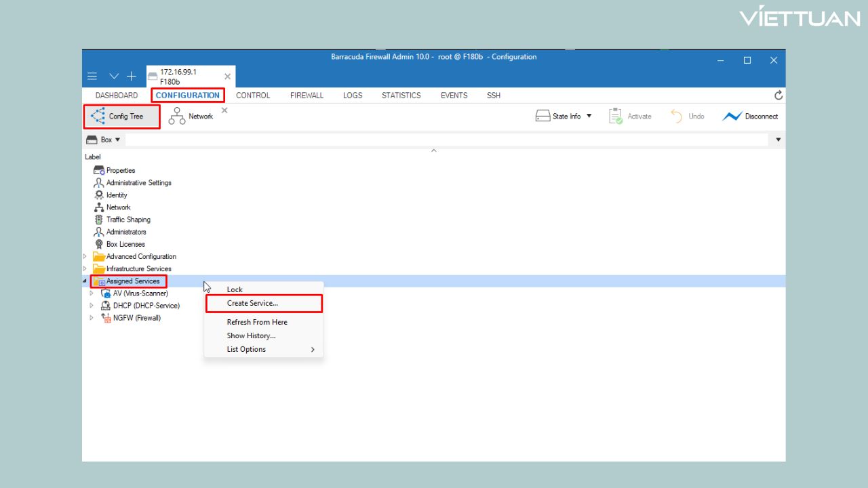Open the hamburger menu icon
Viewport: 868px width, 488px height.
point(92,77)
